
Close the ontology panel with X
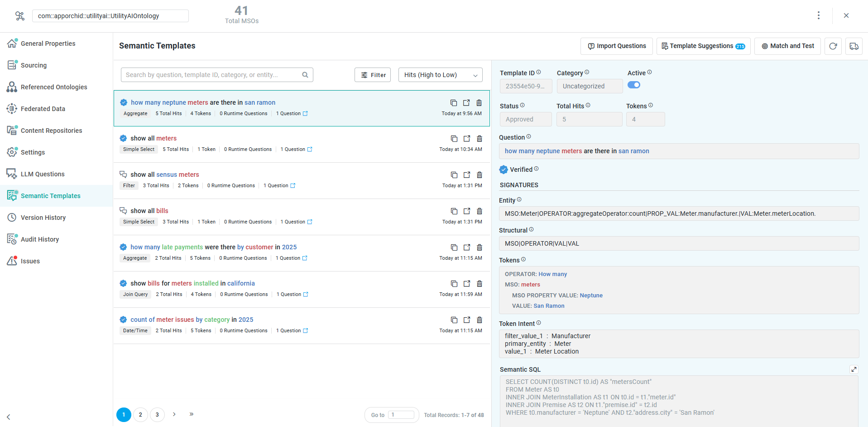pyautogui.click(x=846, y=15)
